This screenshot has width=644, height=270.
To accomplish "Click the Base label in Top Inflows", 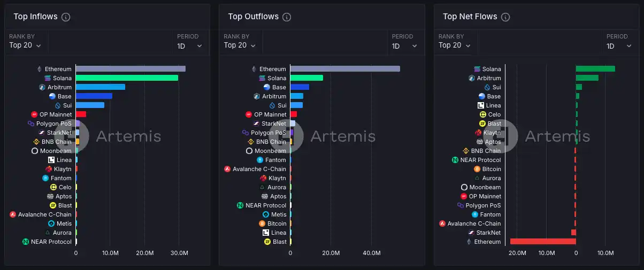I will click(64, 96).
